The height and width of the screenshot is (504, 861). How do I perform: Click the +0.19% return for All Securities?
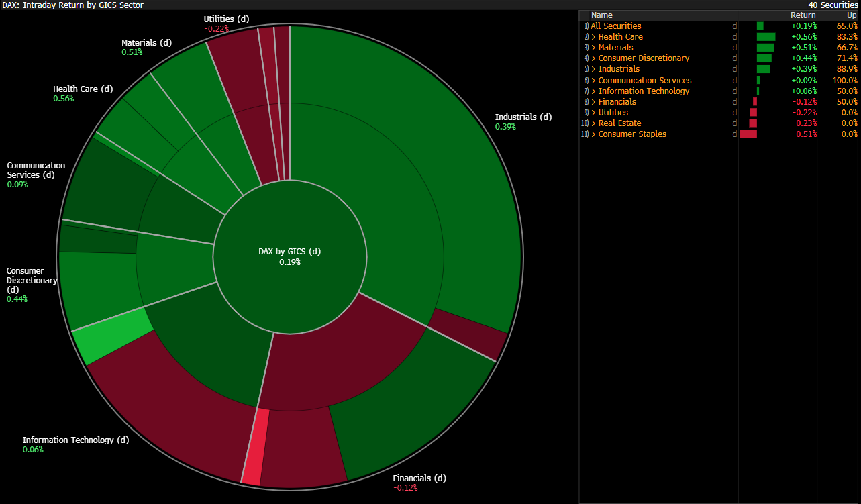click(804, 26)
